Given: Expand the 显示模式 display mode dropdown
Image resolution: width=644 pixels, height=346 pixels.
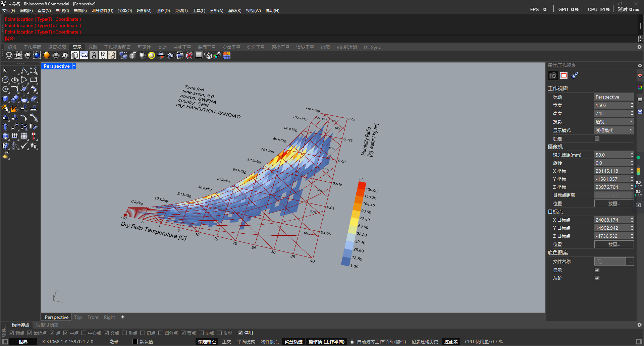Looking at the screenshot, I should point(614,130).
